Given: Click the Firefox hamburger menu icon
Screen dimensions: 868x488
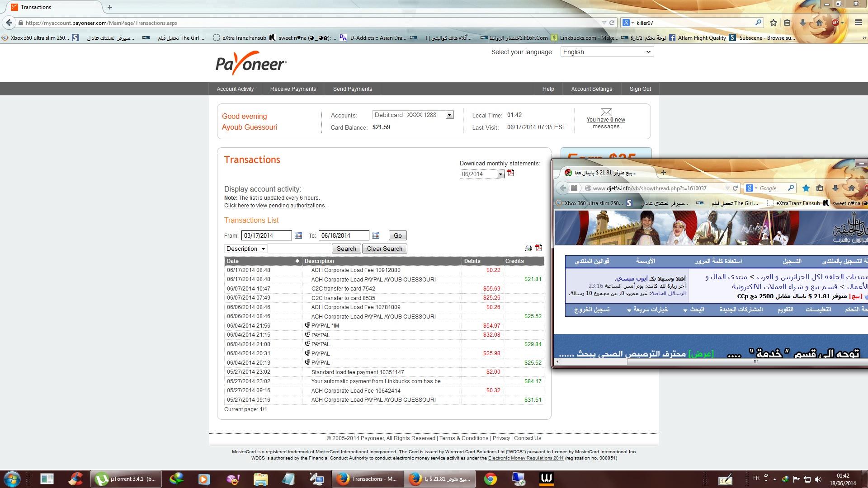Looking at the screenshot, I should pos(858,23).
